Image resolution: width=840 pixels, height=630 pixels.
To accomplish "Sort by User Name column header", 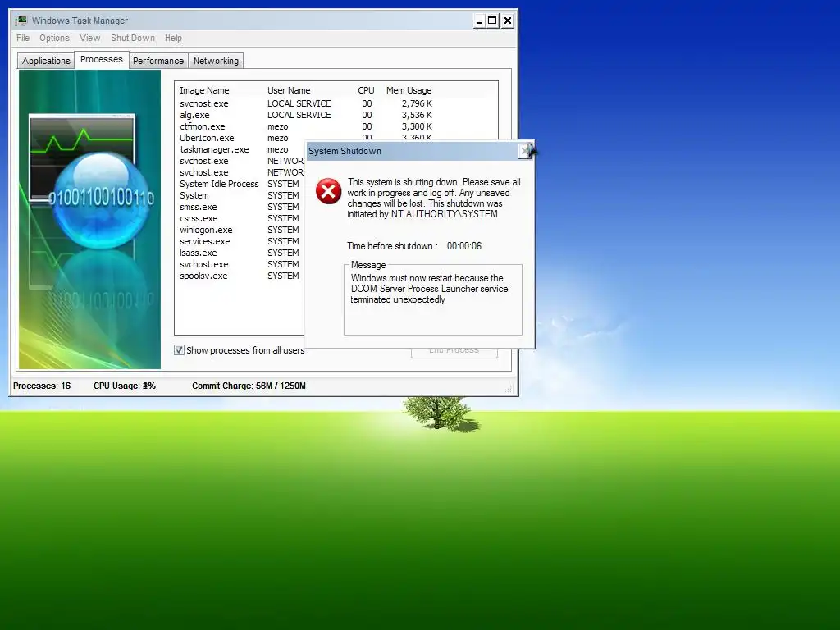I will [289, 90].
